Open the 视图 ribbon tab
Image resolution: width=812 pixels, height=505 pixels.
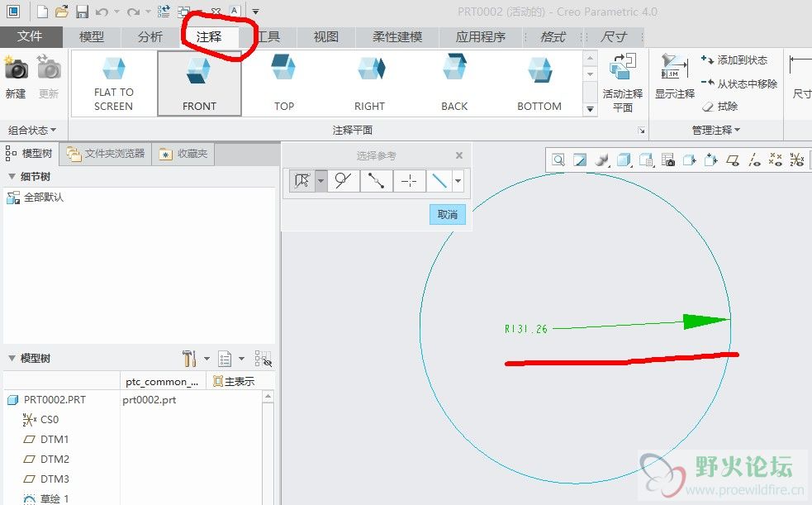pyautogui.click(x=326, y=36)
